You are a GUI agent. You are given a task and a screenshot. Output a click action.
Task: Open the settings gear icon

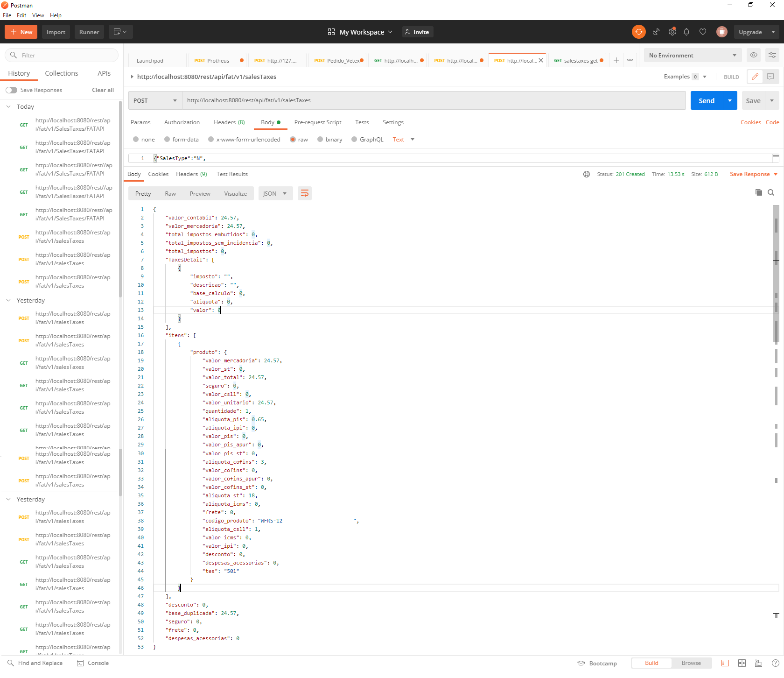(x=672, y=32)
